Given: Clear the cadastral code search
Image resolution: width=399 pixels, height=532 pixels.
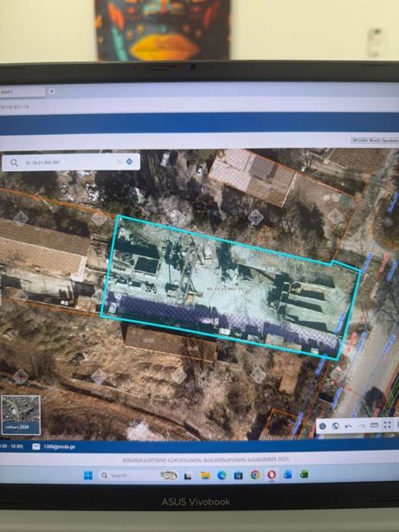Looking at the screenshot, I should tap(119, 162).
